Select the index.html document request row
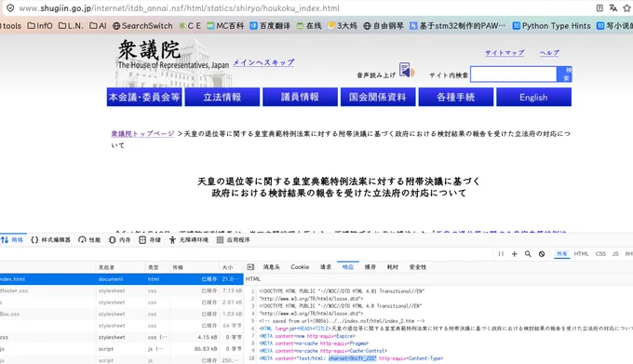Viewport: 633px width, 364px height. tap(122, 279)
